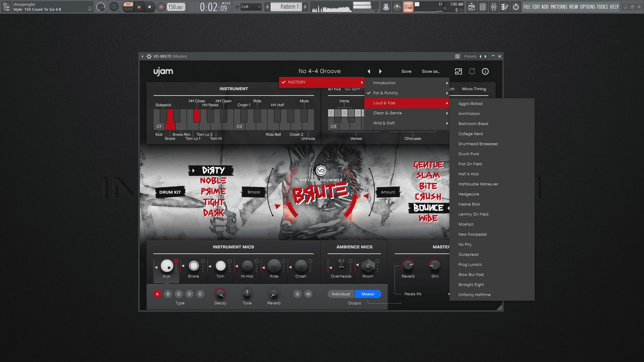Click the Tom drum instrument icon
The height and width of the screenshot is (362, 644).
point(220,266)
